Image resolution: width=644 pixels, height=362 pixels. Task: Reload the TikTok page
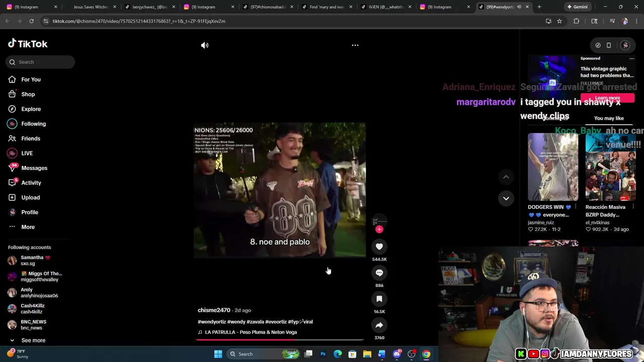point(31,21)
